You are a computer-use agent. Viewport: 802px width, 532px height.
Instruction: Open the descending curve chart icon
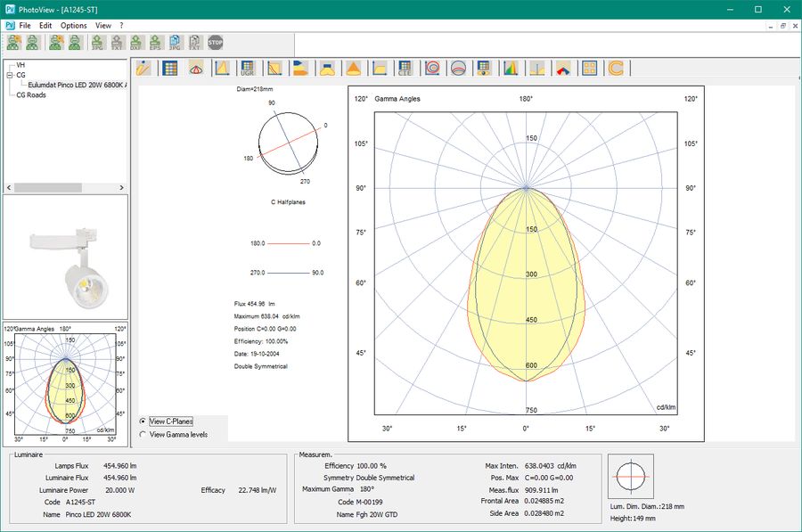[x=274, y=68]
